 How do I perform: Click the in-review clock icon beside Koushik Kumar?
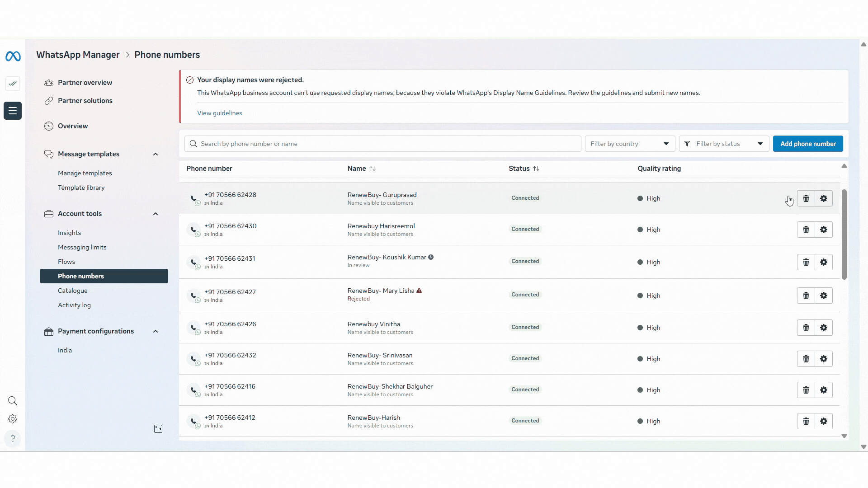431,257
